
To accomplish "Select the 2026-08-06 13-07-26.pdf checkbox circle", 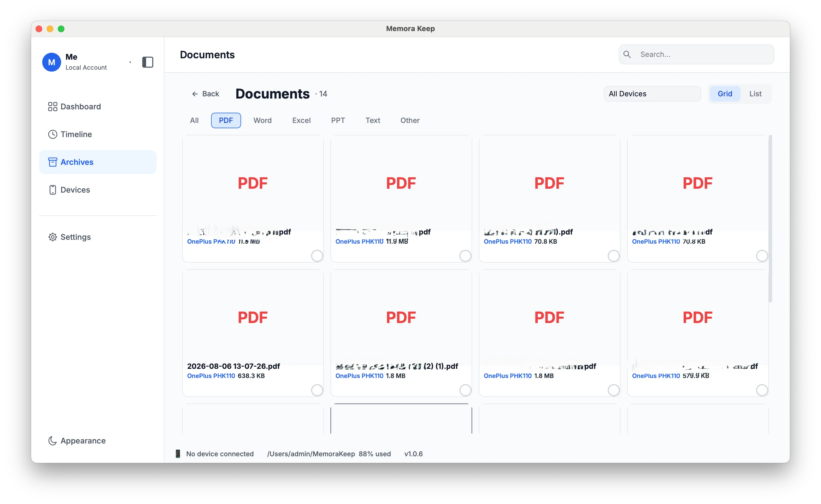I will [x=317, y=390].
